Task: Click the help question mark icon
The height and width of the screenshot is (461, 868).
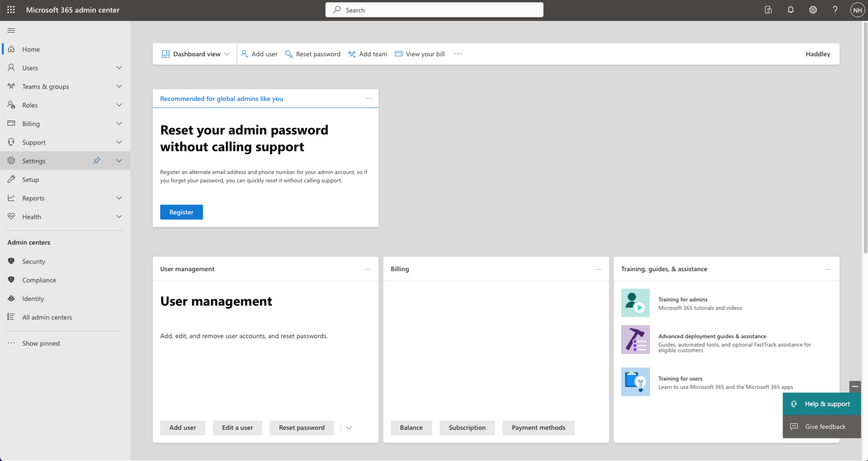Action: (835, 10)
